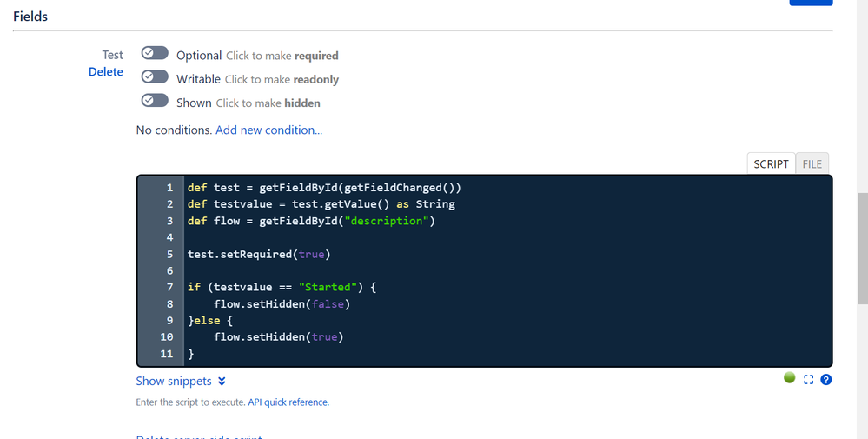The height and width of the screenshot is (439, 868).
Task: Click the Fields heading
Action: point(30,17)
